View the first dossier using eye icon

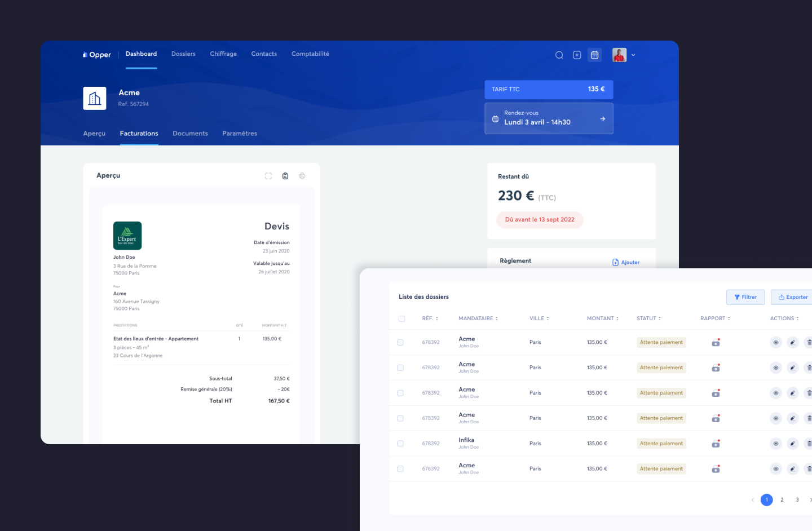tap(776, 342)
